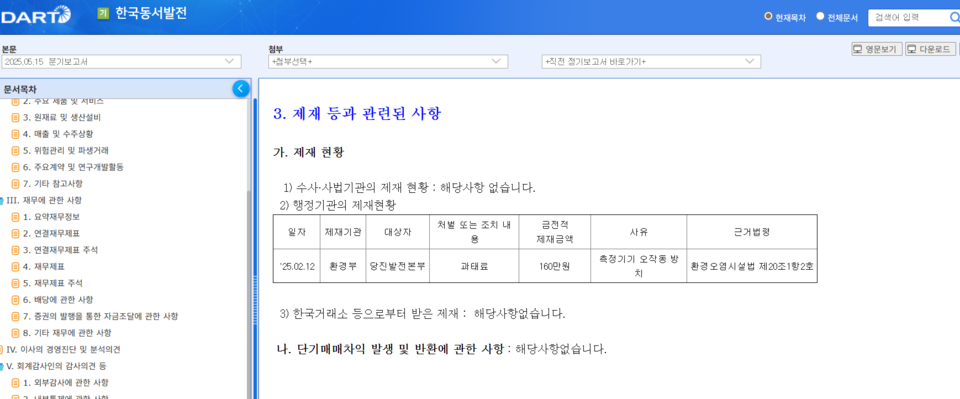Click document icon next to 5. 위험관리 및 파생거래
This screenshot has width=960, height=399.
(x=15, y=151)
